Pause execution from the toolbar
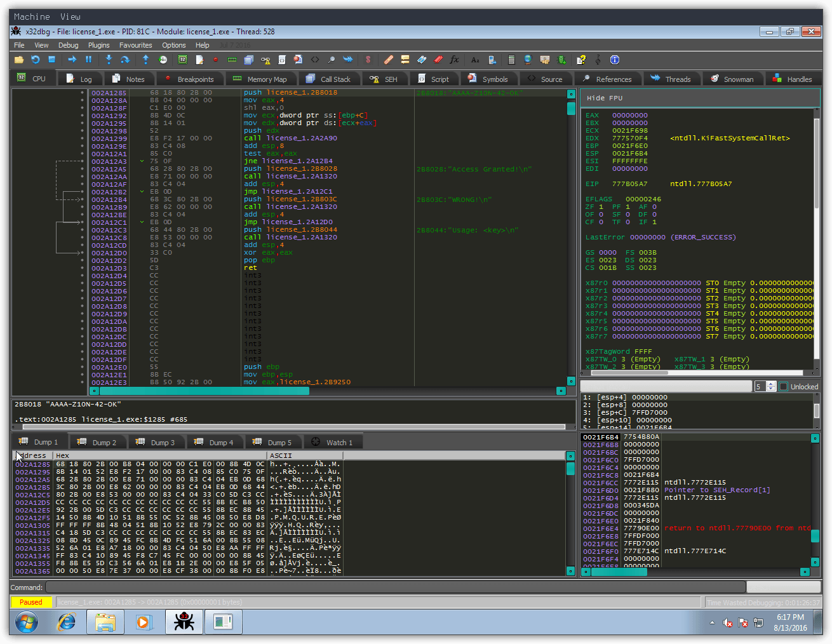The width and height of the screenshot is (832, 644). (88, 60)
